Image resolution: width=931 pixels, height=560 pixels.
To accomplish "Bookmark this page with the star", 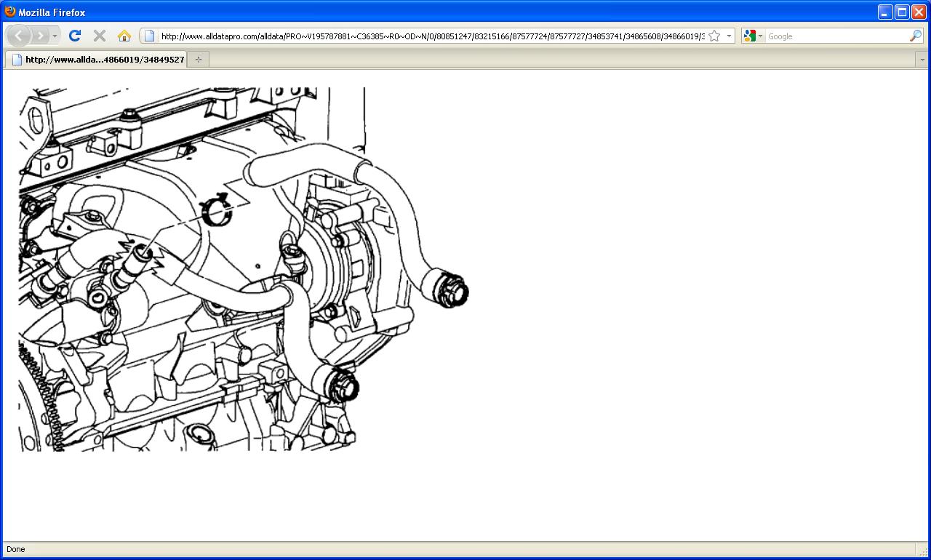I will pos(714,36).
